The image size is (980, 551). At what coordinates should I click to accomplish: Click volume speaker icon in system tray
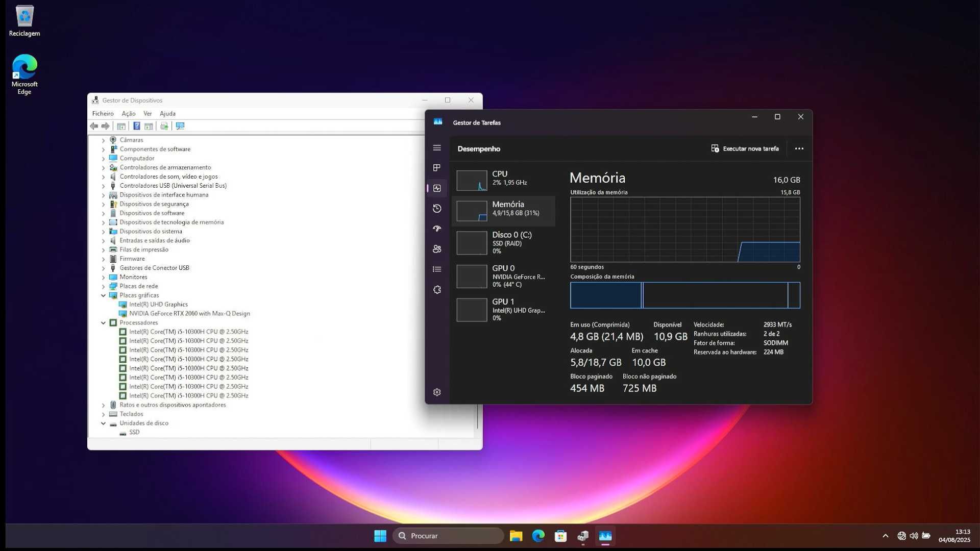pyautogui.click(x=914, y=536)
